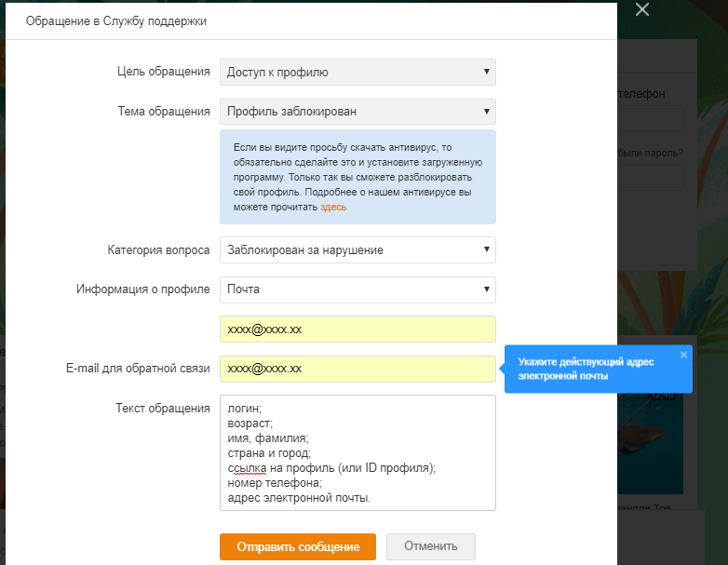728x565 pixels.
Task: Click the profile email field below Почта
Action: pos(357,330)
